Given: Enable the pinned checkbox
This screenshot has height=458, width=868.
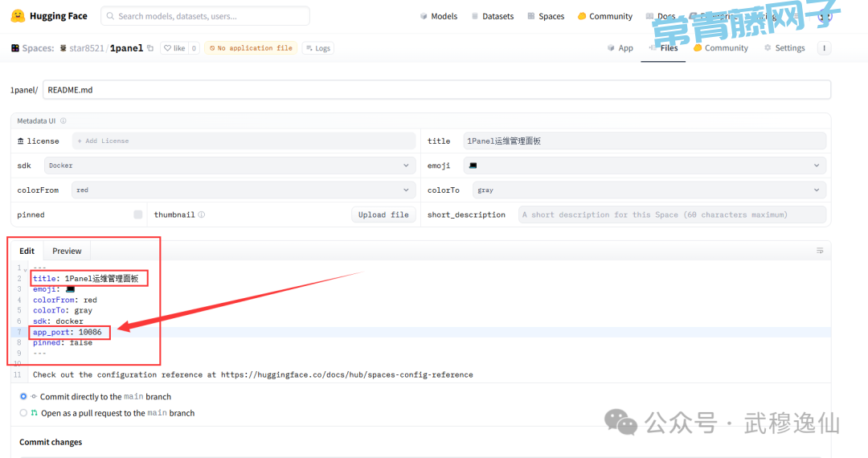Looking at the screenshot, I should tap(138, 215).
